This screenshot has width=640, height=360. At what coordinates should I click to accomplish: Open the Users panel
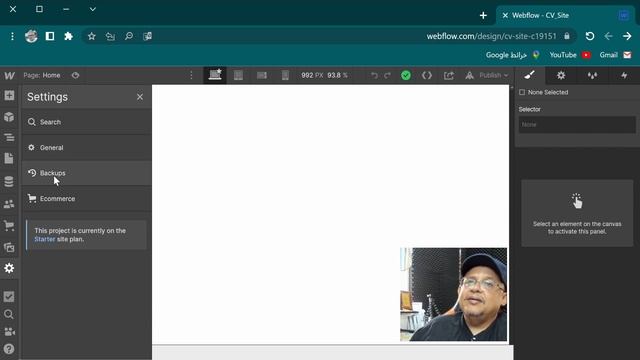[x=9, y=204]
